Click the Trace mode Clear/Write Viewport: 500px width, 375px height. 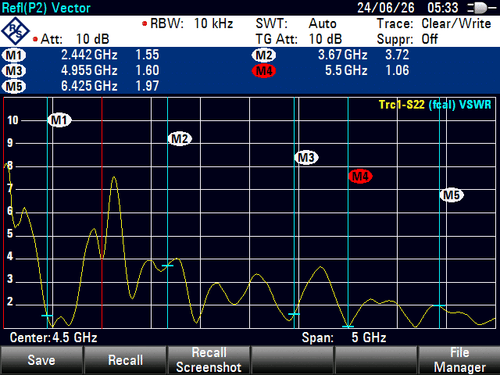point(456,24)
